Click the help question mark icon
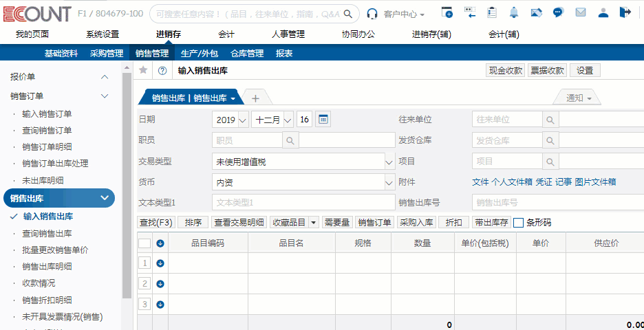 pos(162,70)
